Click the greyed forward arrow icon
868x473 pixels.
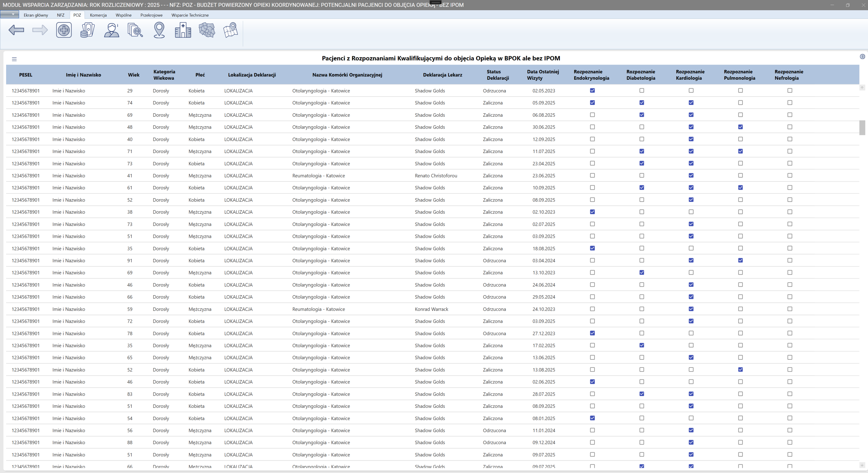[40, 30]
